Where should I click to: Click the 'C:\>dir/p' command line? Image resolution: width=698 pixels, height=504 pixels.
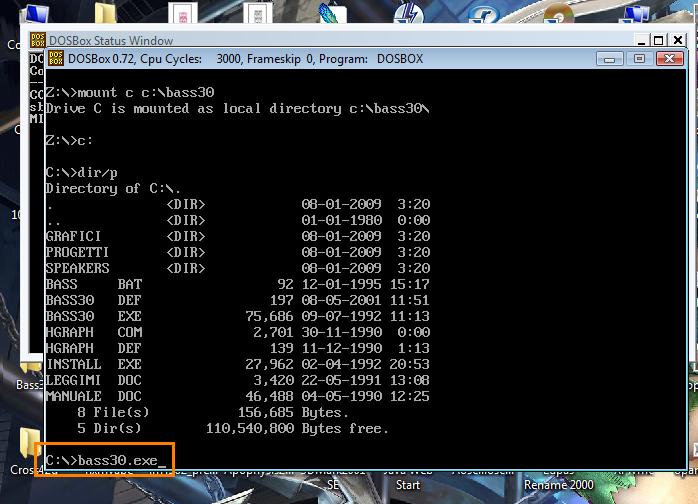click(x=81, y=173)
